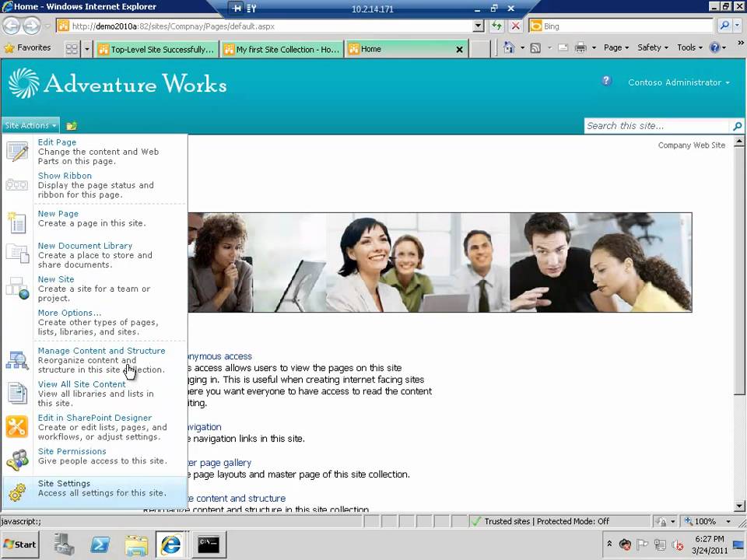Select Edit Page from Site Actions menu
Image resolution: width=747 pixels, height=560 pixels.
tap(94, 152)
